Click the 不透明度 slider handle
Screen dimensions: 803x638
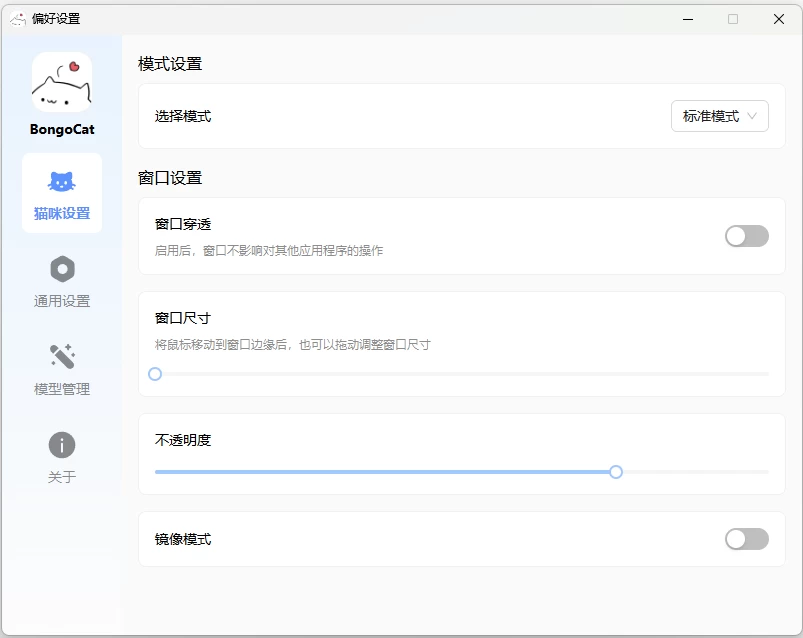616,471
